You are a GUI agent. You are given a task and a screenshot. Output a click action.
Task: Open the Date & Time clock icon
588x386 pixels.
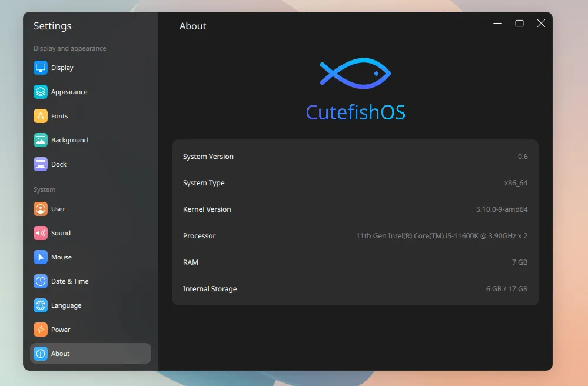[x=41, y=281]
